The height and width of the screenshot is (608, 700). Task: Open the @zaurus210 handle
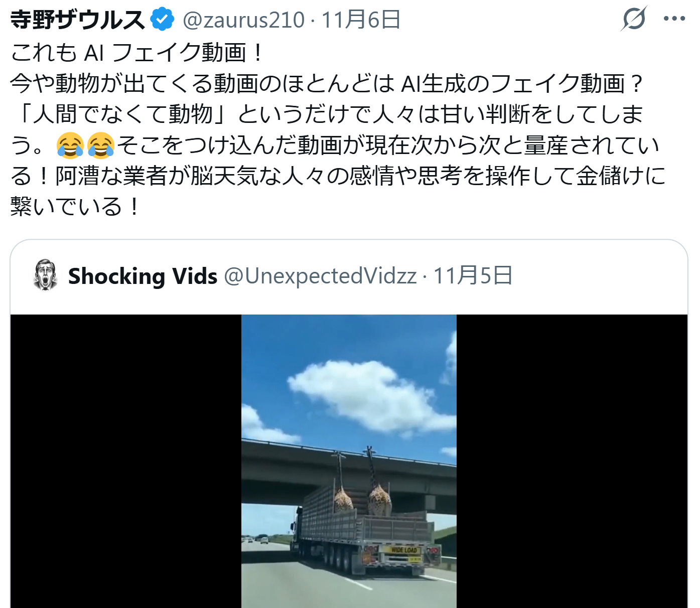243,20
